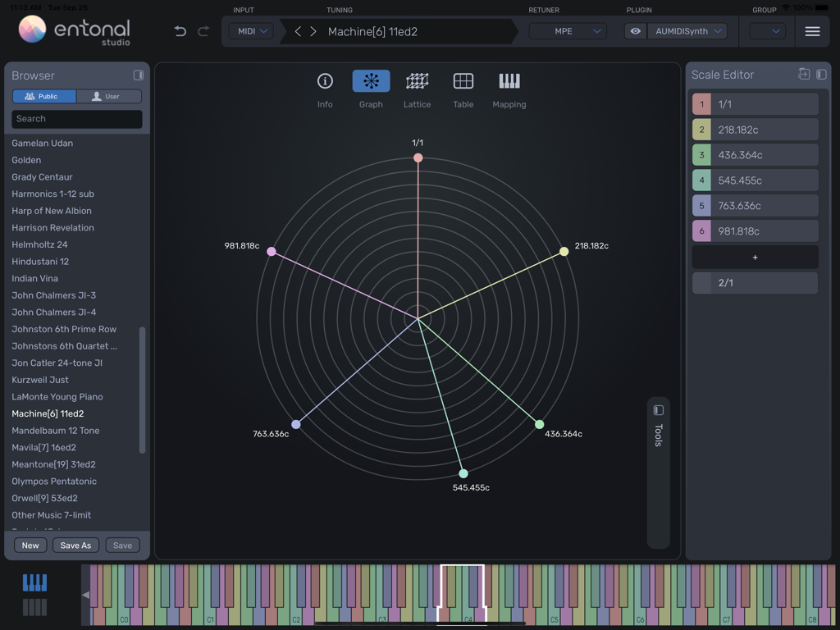The width and height of the screenshot is (840, 630).
Task: Switch browser to User scales
Action: pos(109,96)
